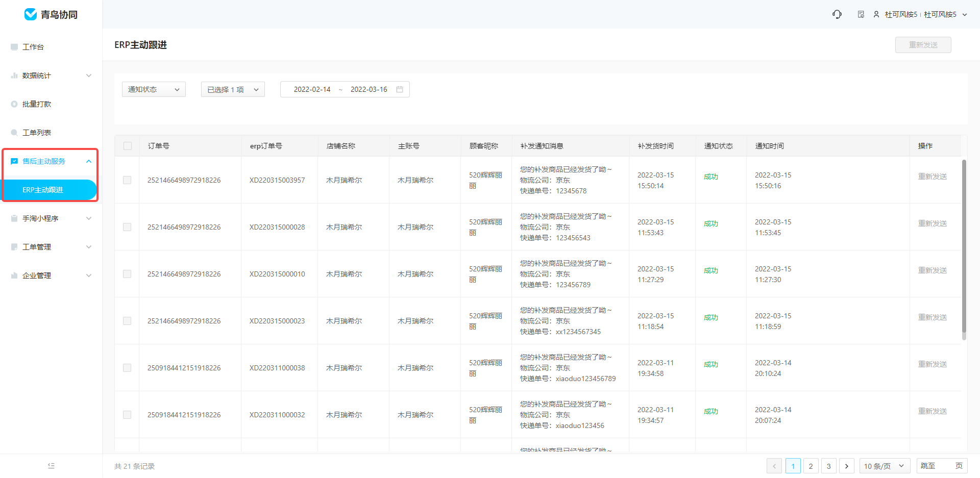The image size is (980, 478).
Task: Click the 杜可风按5 username
Action: (901, 14)
